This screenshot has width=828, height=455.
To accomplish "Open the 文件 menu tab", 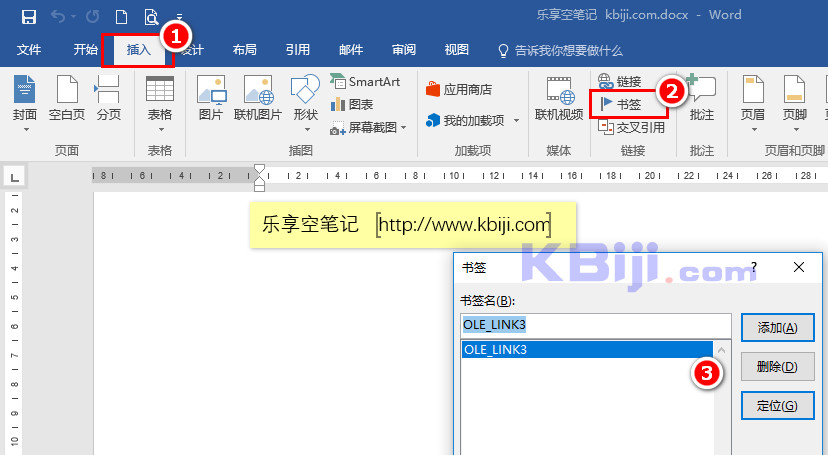I will tap(29, 50).
